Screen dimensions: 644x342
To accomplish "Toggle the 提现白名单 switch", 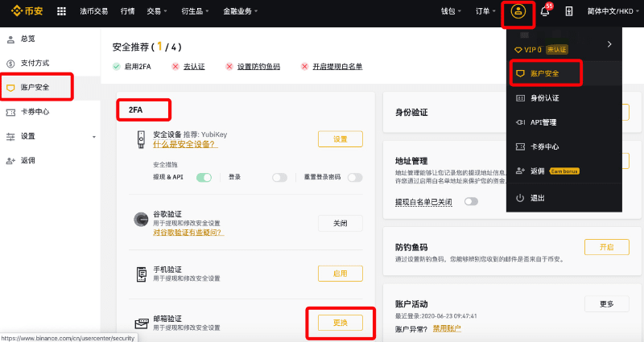I will pos(471,202).
